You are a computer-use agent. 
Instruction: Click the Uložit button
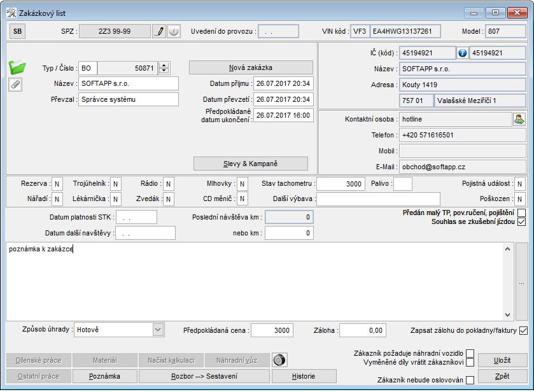tap(502, 360)
